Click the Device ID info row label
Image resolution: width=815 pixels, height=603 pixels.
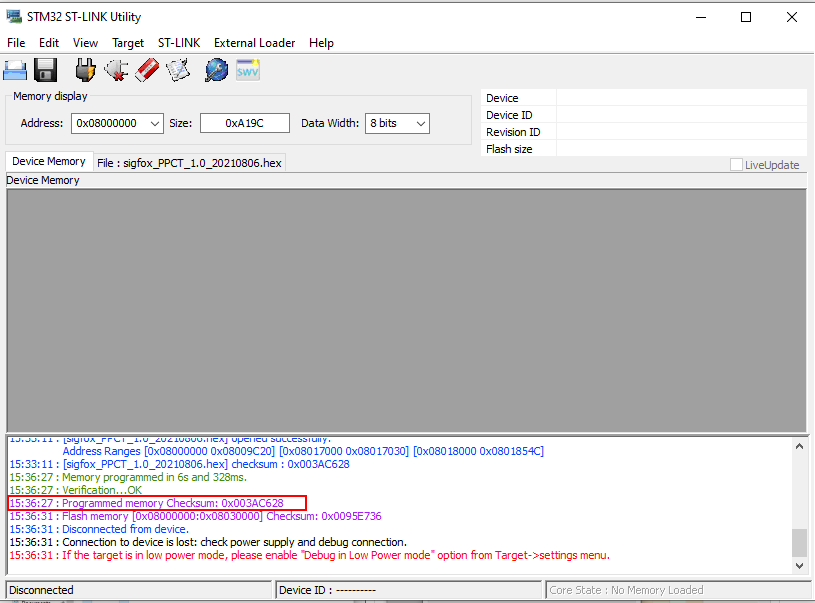pyautogui.click(x=509, y=115)
